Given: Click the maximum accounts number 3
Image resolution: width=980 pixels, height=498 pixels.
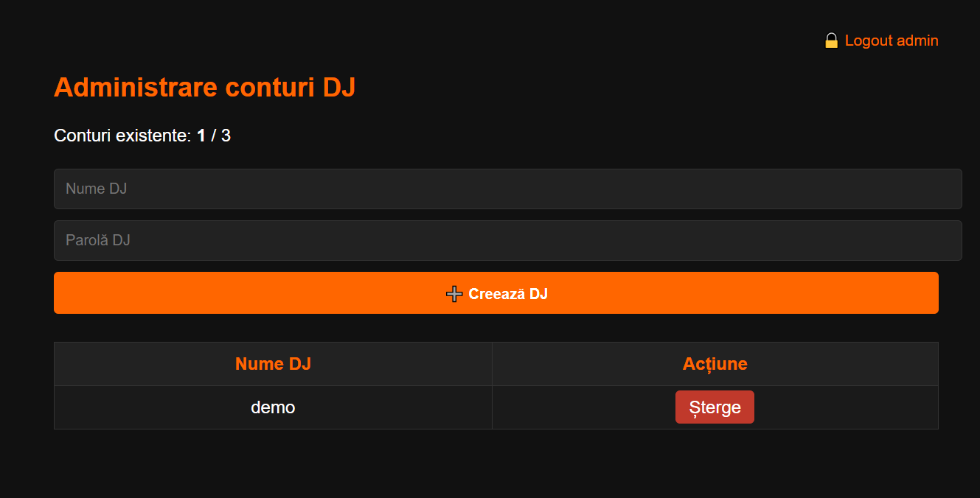Looking at the screenshot, I should (226, 136).
